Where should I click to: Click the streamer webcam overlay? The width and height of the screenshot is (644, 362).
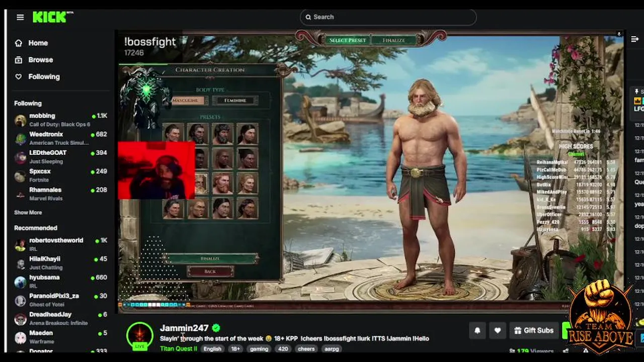[156, 171]
